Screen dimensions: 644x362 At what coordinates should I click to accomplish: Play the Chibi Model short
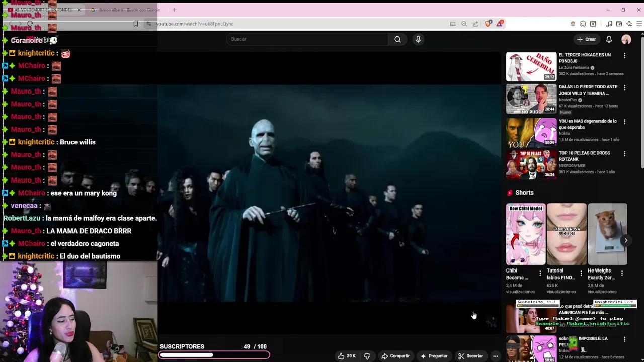pyautogui.click(x=526, y=234)
